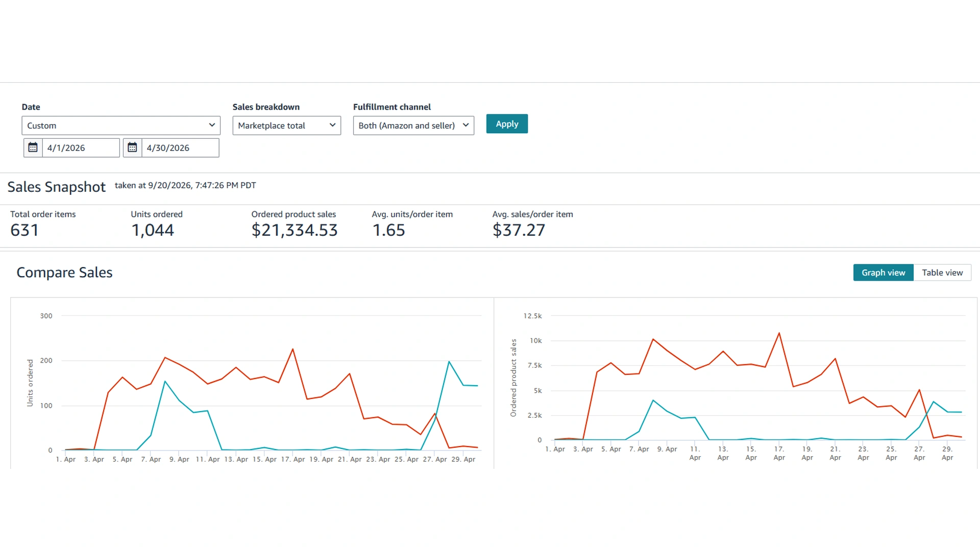980x551 pixels.
Task: Click the Sales breakdown label
Action: click(266, 107)
